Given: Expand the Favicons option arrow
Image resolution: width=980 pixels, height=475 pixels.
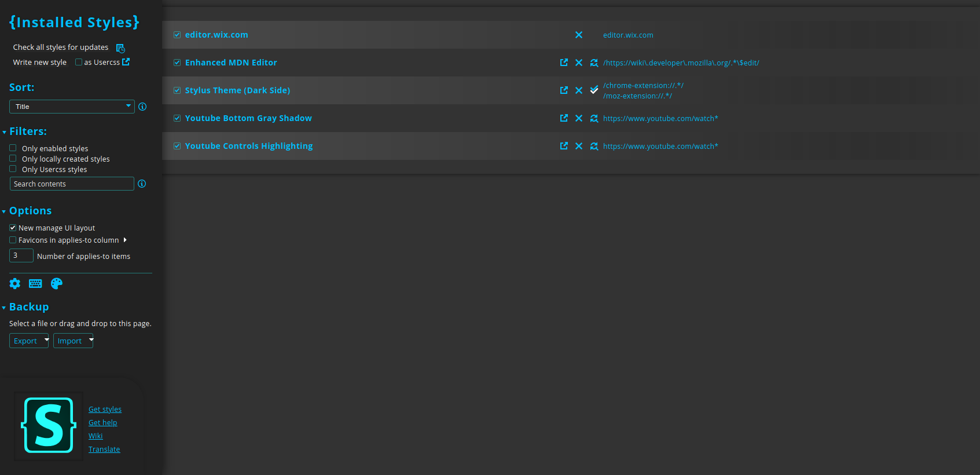Looking at the screenshot, I should (x=125, y=240).
